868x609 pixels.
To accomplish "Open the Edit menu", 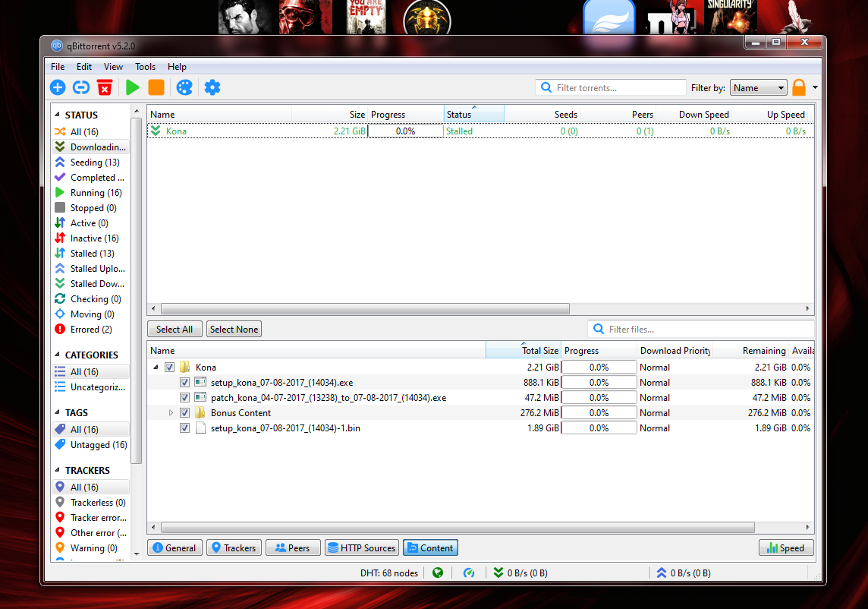I will 84,67.
